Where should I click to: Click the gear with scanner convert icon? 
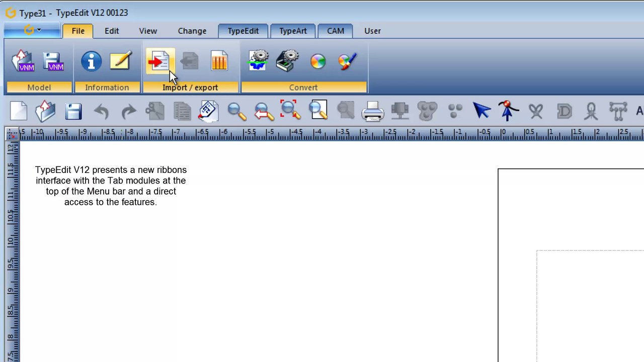pyautogui.click(x=288, y=61)
